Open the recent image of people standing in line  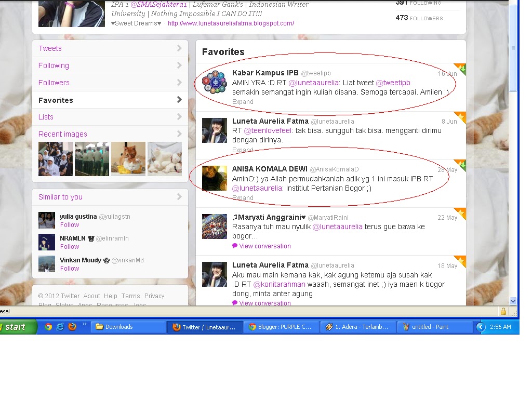[x=92, y=159]
